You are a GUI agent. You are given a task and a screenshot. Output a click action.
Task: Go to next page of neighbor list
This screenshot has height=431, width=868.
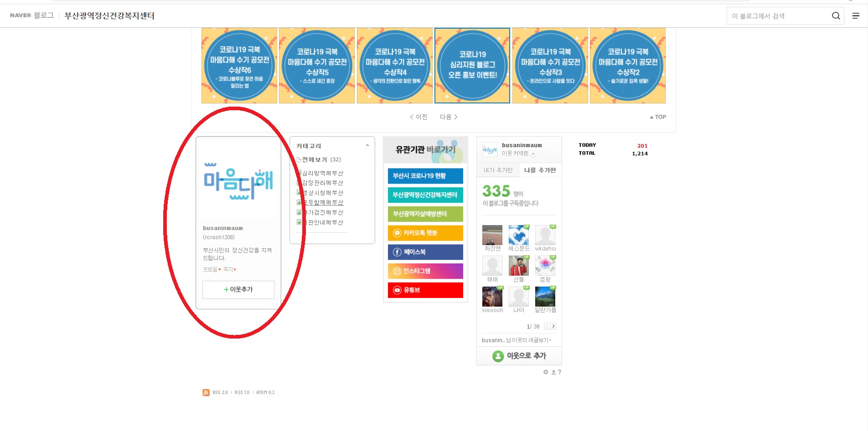[x=553, y=326]
